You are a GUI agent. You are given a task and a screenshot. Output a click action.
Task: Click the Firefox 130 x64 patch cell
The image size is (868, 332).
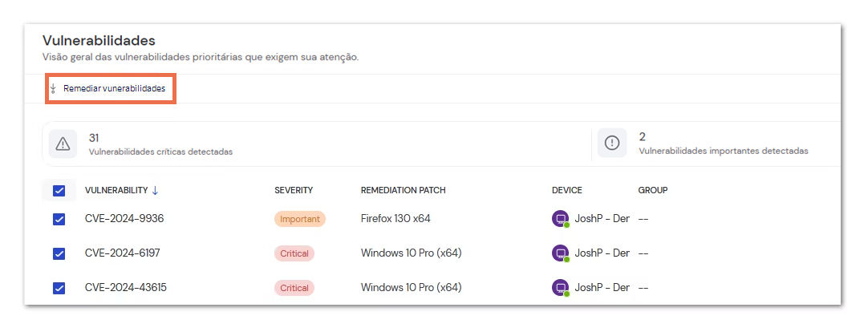click(395, 219)
